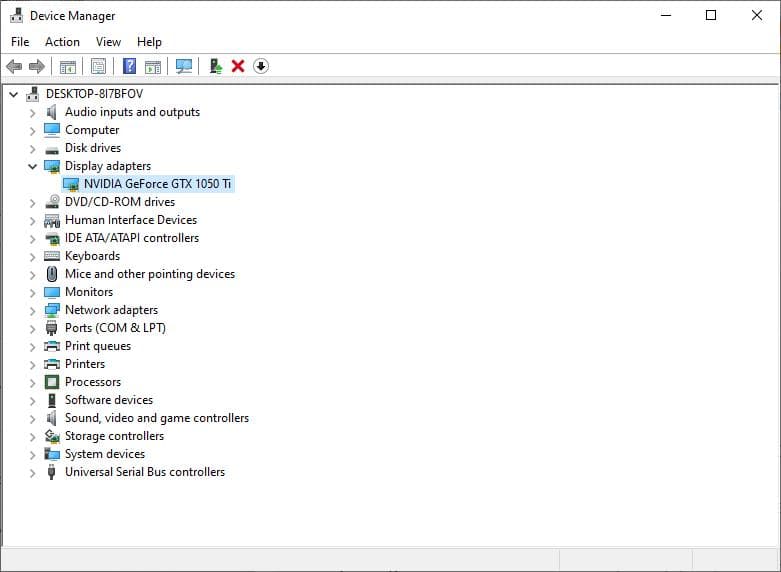Expand the Network adapters category
Image resolution: width=781 pixels, height=572 pixels.
click(32, 310)
